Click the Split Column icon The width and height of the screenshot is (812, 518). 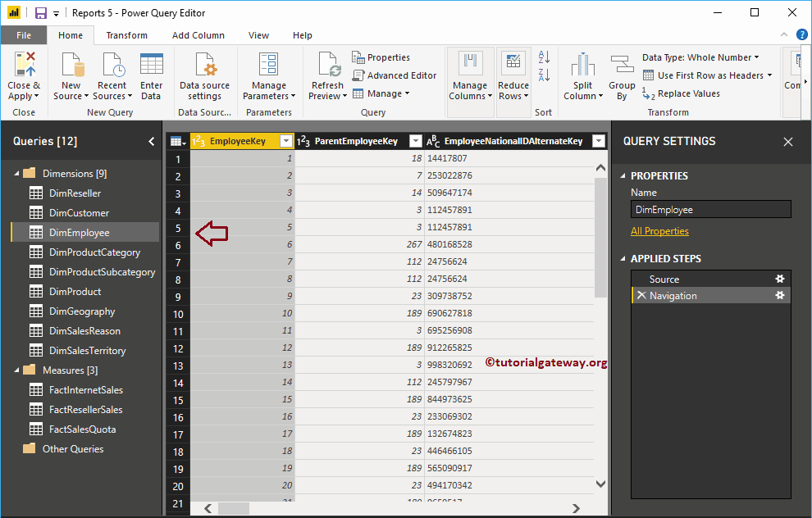(x=583, y=65)
